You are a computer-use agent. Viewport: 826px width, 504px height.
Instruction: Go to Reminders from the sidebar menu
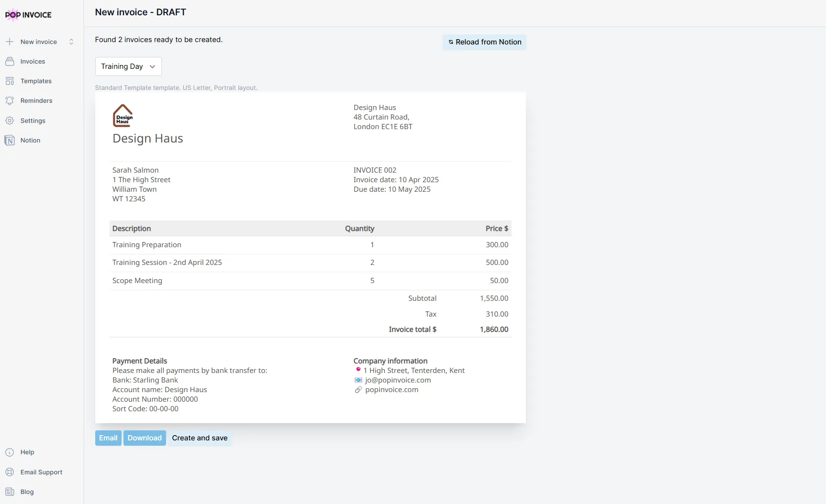click(x=35, y=100)
